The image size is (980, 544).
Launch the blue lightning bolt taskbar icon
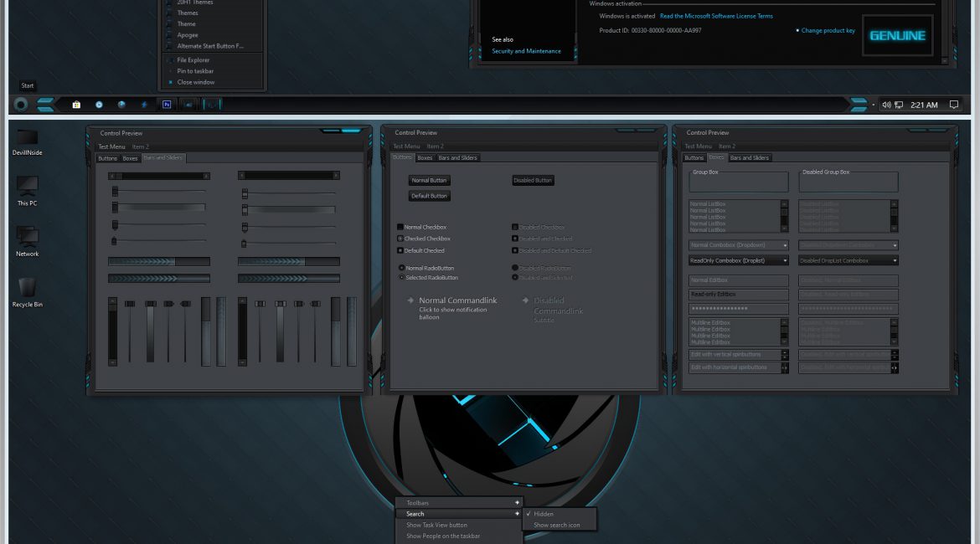144,105
